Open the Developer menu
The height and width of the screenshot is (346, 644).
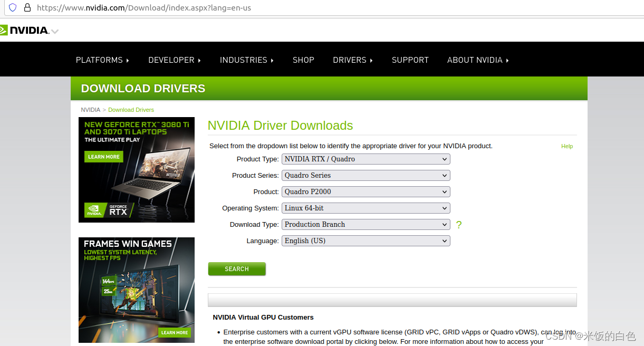pos(175,60)
